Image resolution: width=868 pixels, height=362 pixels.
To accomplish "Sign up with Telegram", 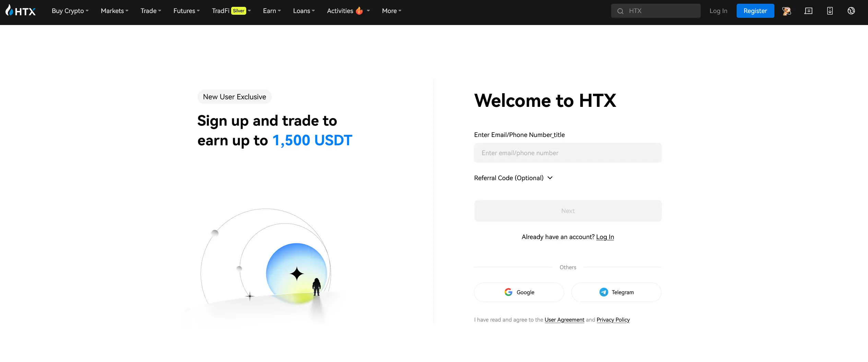I will (616, 292).
